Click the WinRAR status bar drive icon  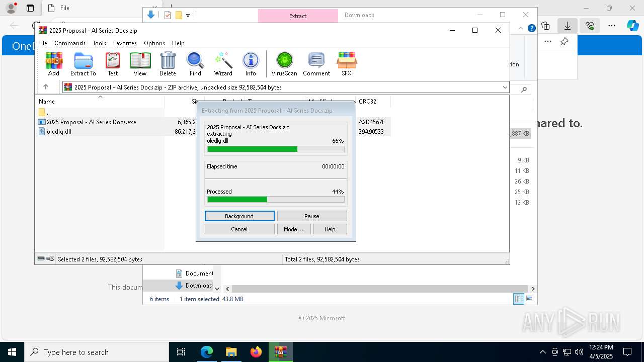pos(41,259)
